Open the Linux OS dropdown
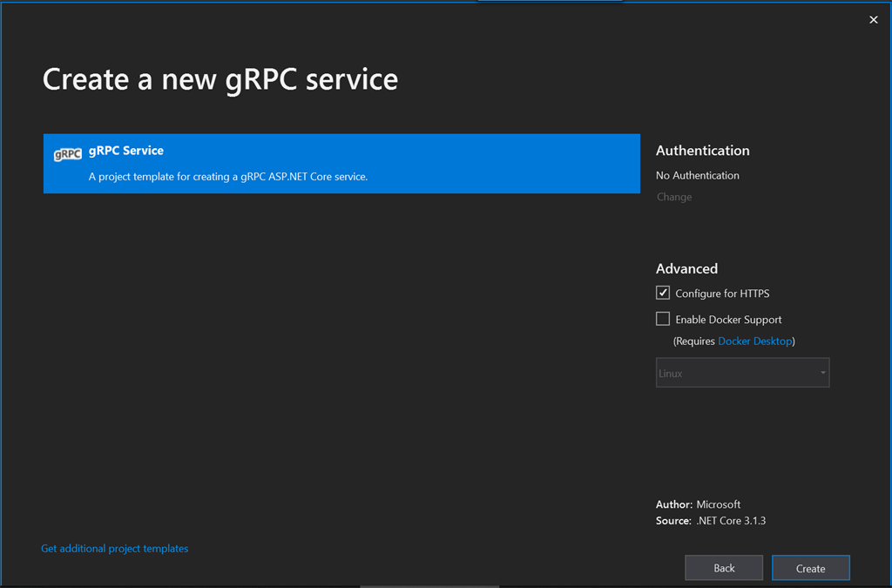 point(742,373)
